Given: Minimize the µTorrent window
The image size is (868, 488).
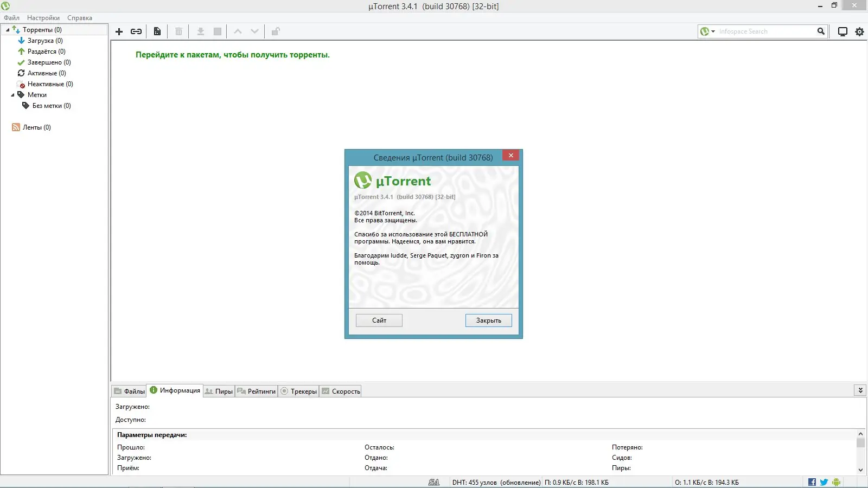Looking at the screenshot, I should (x=820, y=5).
